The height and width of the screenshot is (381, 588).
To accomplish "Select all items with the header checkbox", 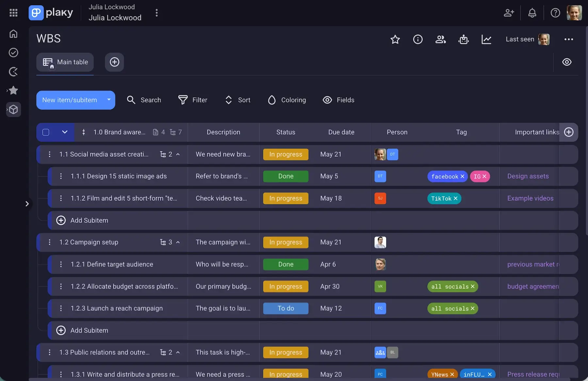I will 46,132.
